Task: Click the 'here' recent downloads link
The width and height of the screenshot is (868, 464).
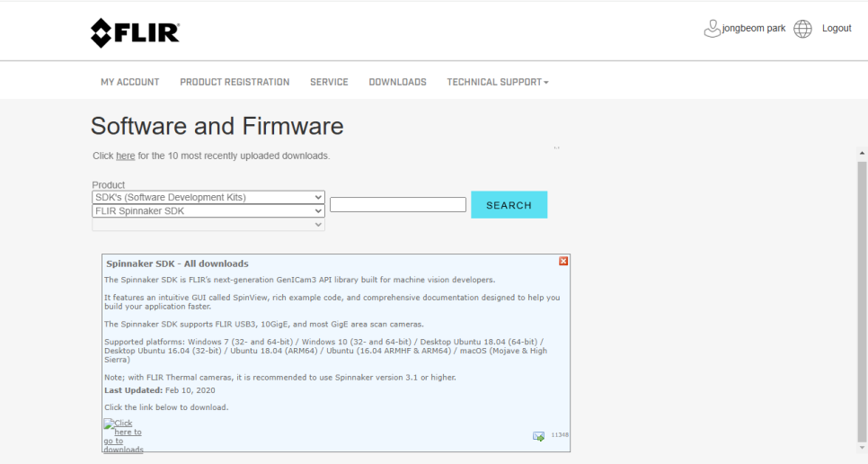Action: 126,156
